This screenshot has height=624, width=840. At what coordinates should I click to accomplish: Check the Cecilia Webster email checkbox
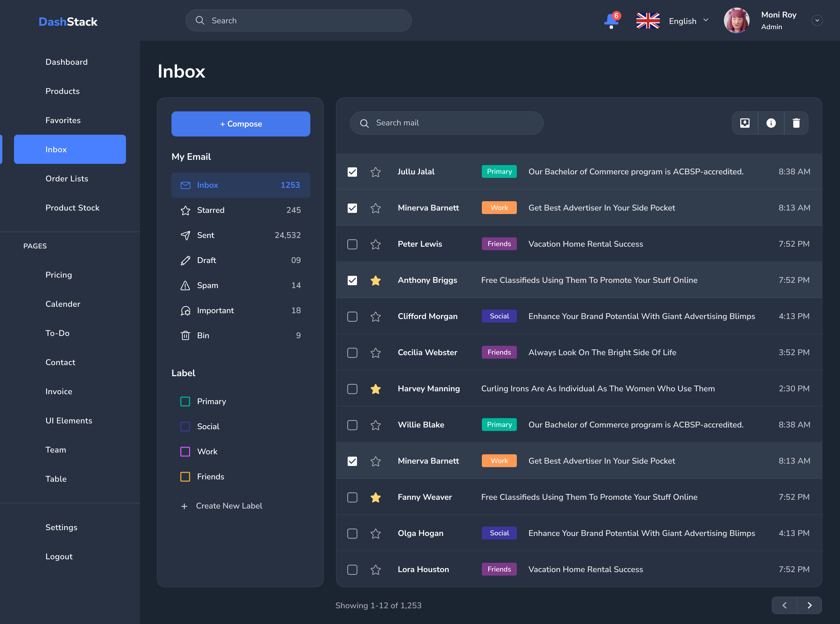[352, 353]
